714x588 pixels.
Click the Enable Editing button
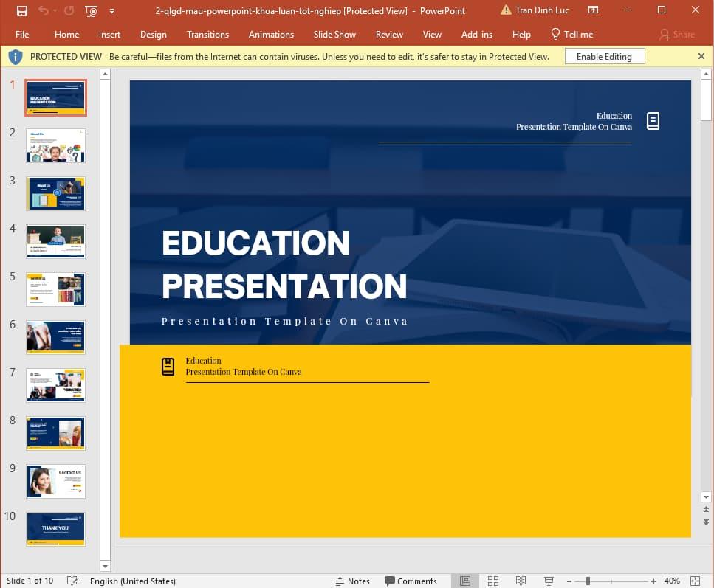click(603, 57)
